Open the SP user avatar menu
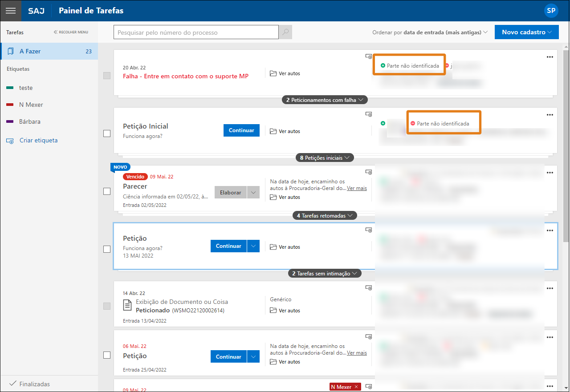 pos(551,11)
